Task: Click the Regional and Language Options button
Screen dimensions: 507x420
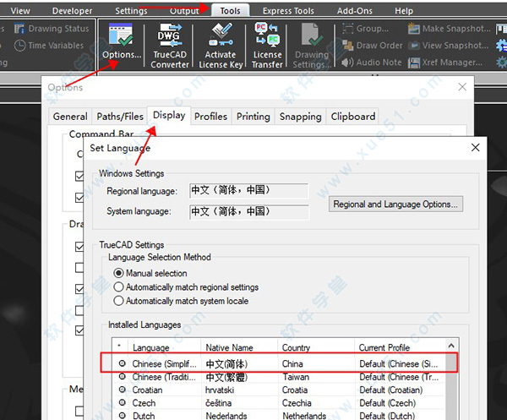Action: pos(395,204)
